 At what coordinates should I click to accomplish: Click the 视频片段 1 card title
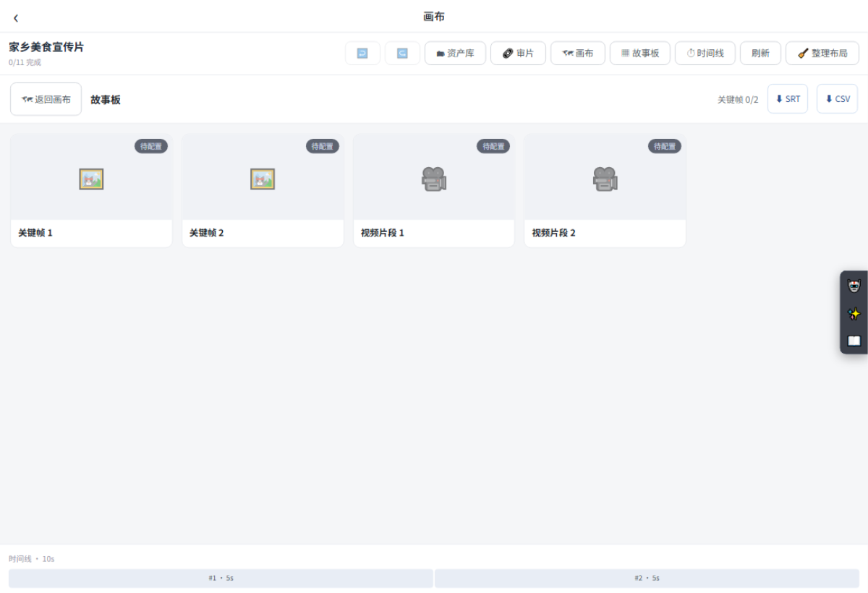click(x=383, y=233)
